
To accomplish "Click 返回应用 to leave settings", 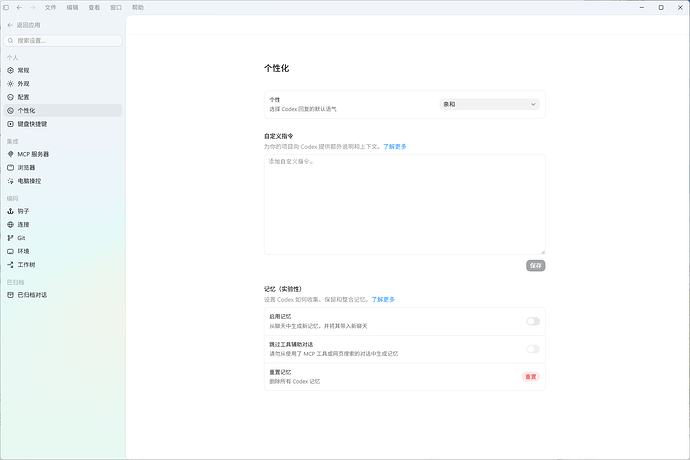I will point(24,25).
